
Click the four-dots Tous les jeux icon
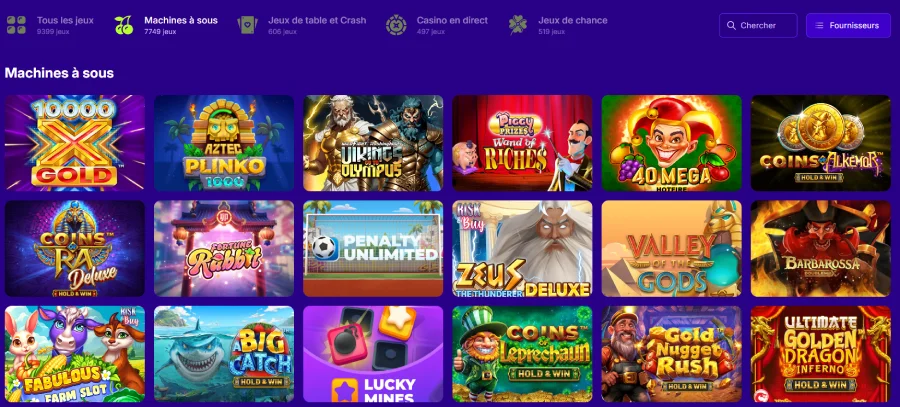click(x=16, y=25)
